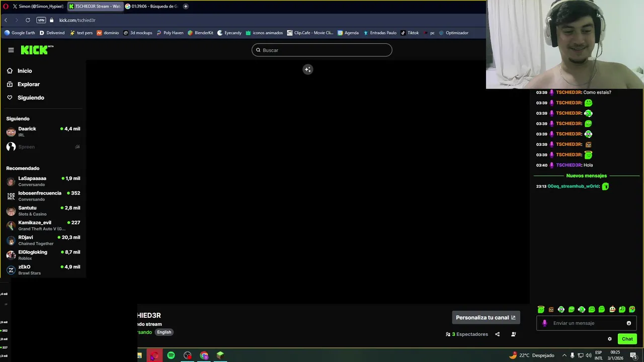The height and width of the screenshot is (362, 644).
Task: Open Chrome from the taskbar
Action: 204,355
